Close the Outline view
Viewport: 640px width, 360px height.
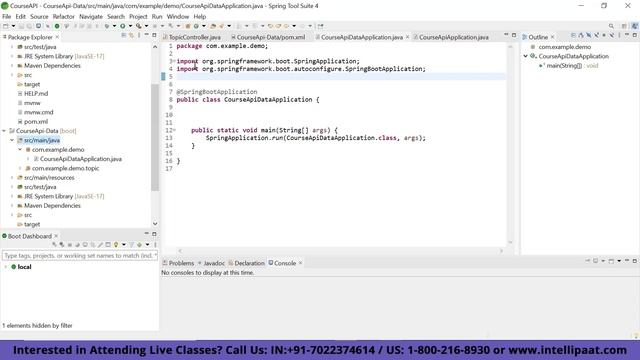pyautogui.click(x=553, y=37)
